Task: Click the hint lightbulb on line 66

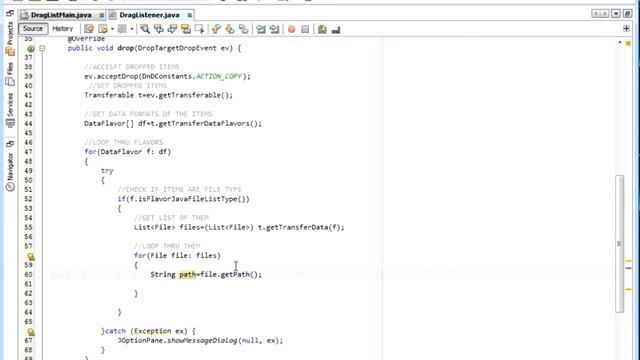Action: tap(31, 332)
